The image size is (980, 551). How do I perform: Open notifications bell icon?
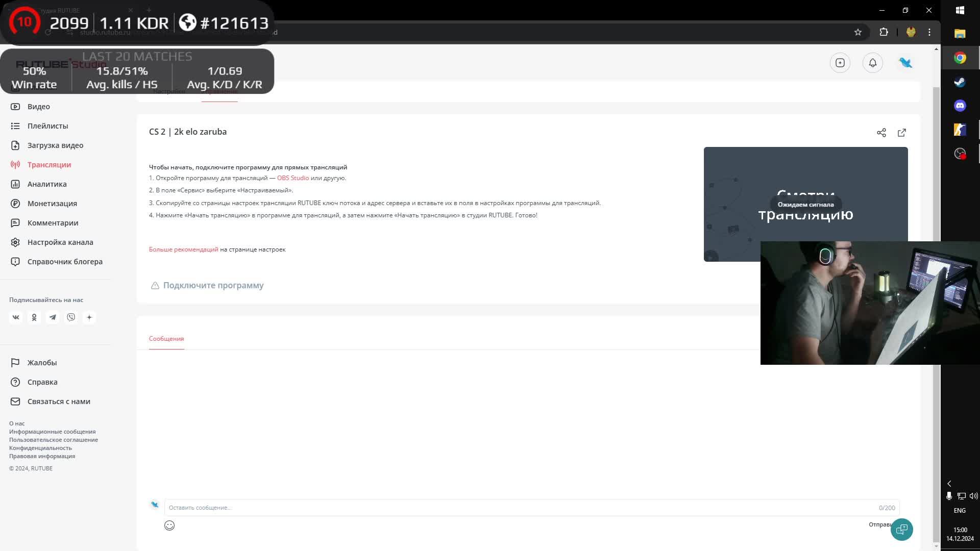(873, 63)
